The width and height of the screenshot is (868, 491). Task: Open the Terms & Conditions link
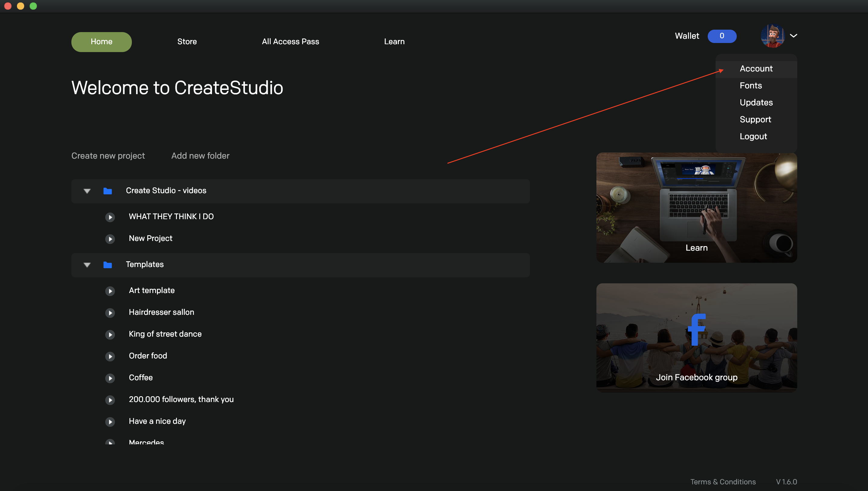click(723, 482)
